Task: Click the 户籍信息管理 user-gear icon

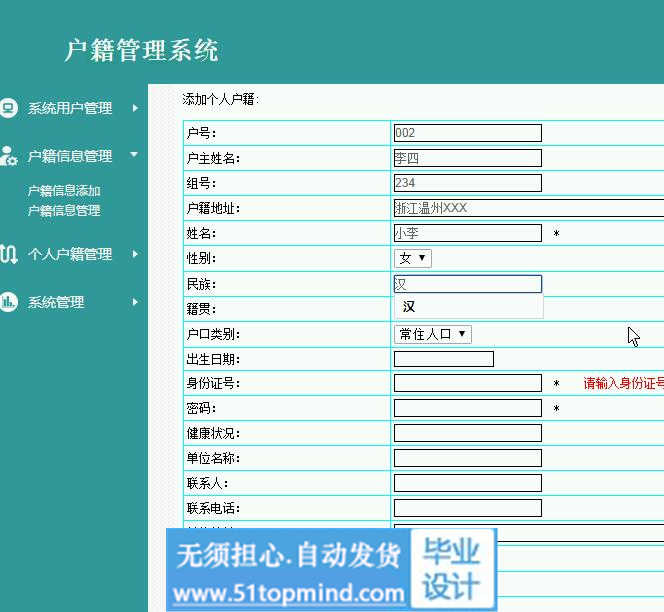Action: pos(8,156)
